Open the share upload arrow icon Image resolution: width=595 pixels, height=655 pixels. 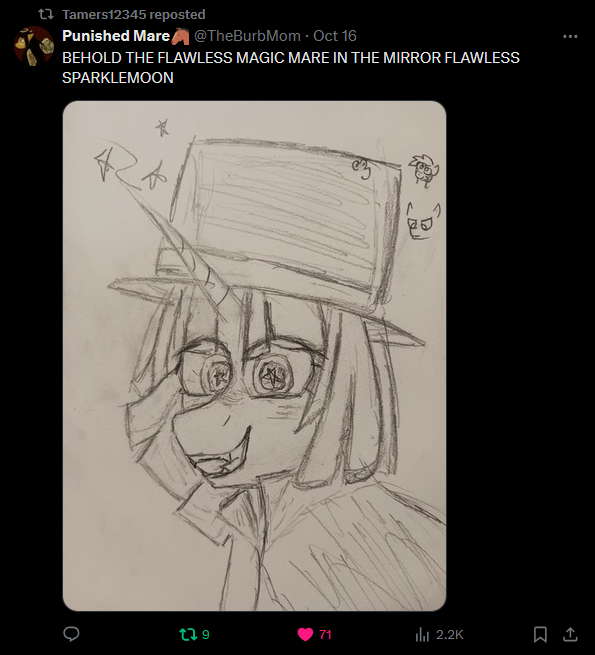[x=570, y=634]
